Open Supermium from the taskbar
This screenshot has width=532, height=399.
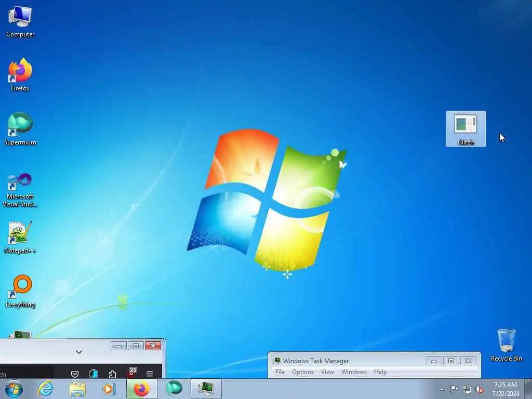pyautogui.click(x=174, y=389)
